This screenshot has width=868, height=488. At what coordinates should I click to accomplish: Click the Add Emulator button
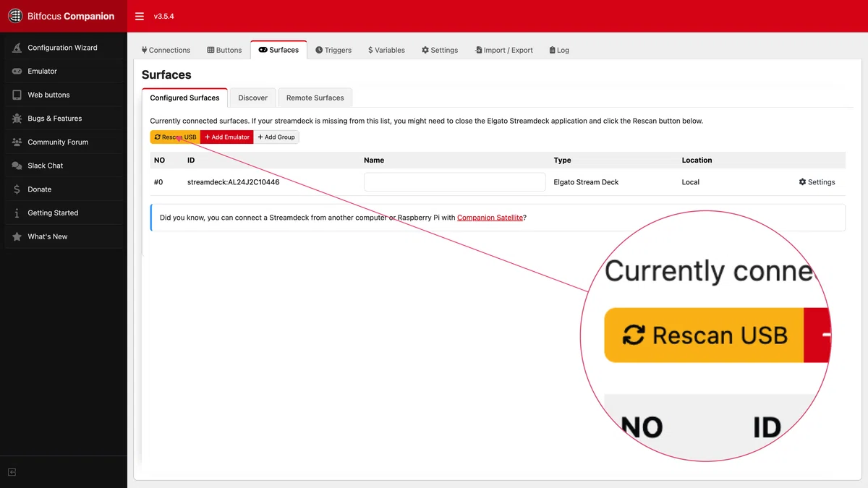[x=227, y=137]
